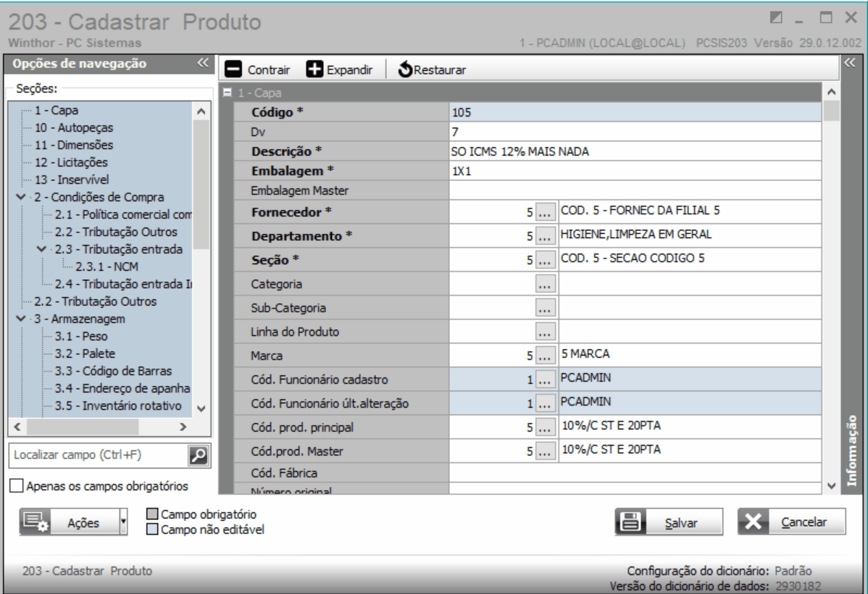Image resolution: width=868 pixels, height=594 pixels.
Task: Select 3.2 - Palete tree item
Action: click(x=85, y=354)
